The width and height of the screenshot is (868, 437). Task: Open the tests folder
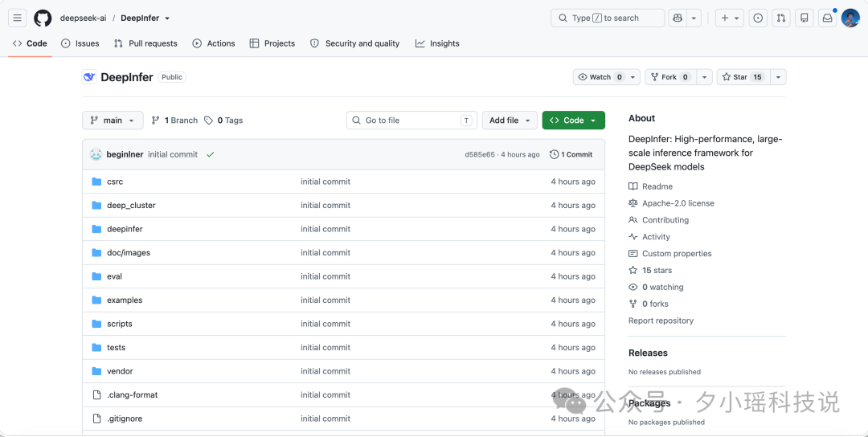117,348
